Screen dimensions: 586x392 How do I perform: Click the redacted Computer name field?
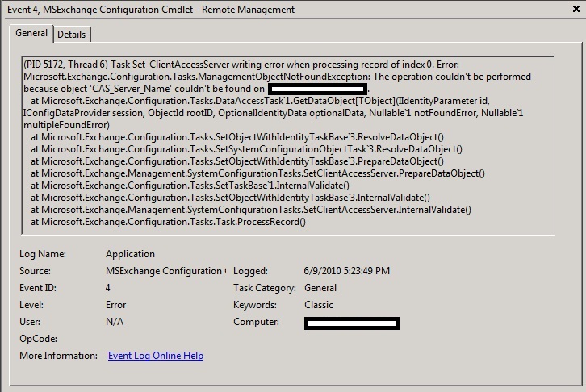pyautogui.click(x=352, y=323)
